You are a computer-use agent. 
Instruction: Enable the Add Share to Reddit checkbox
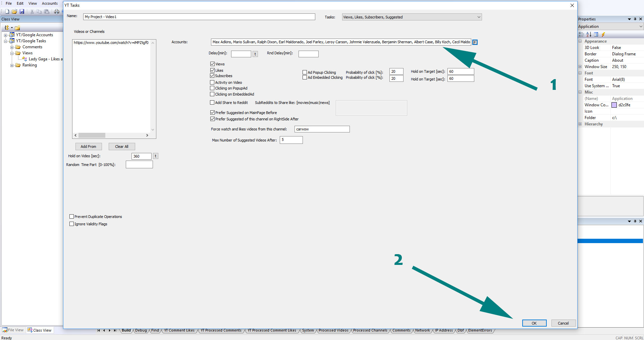tap(212, 103)
